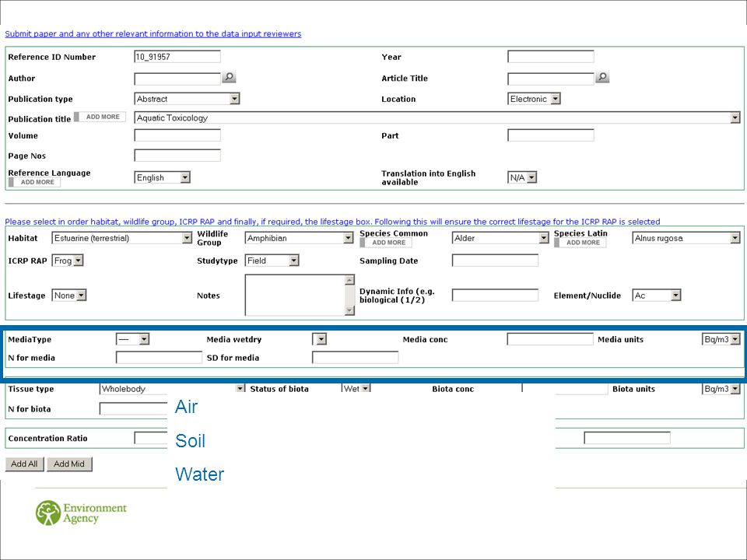
Task: Open the Translation into English N/A dropdown
Action: [x=522, y=177]
